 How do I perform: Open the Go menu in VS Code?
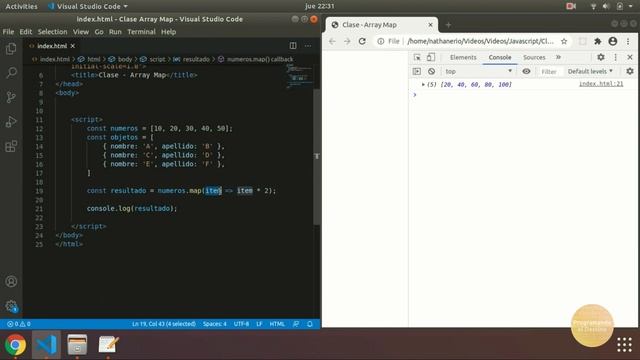click(99, 32)
